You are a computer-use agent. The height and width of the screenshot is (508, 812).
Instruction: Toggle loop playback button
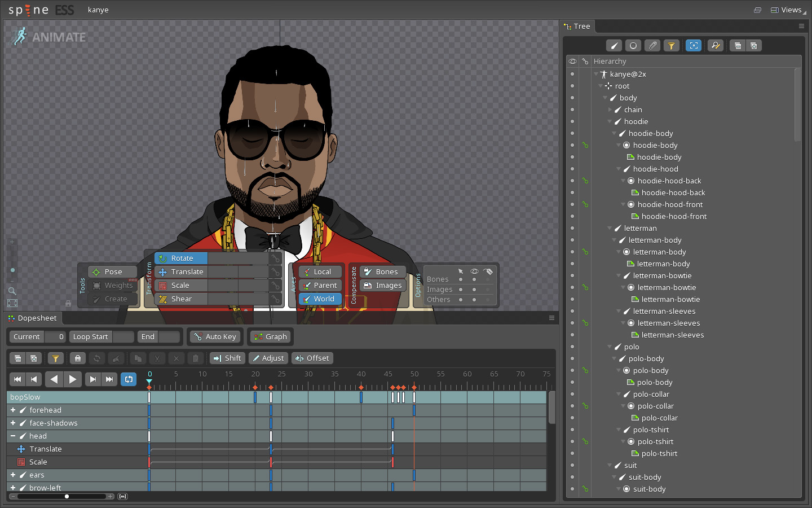coord(129,379)
